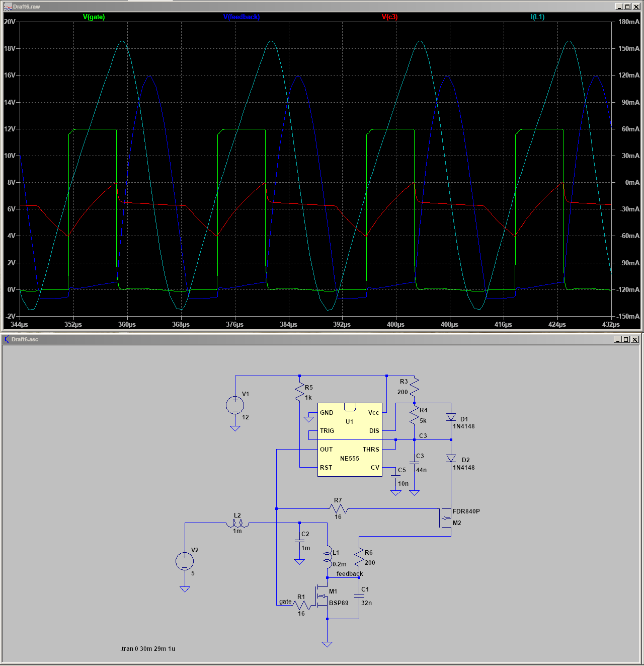Click the V(feedback) trace label
The width and height of the screenshot is (644, 666).
(242, 17)
